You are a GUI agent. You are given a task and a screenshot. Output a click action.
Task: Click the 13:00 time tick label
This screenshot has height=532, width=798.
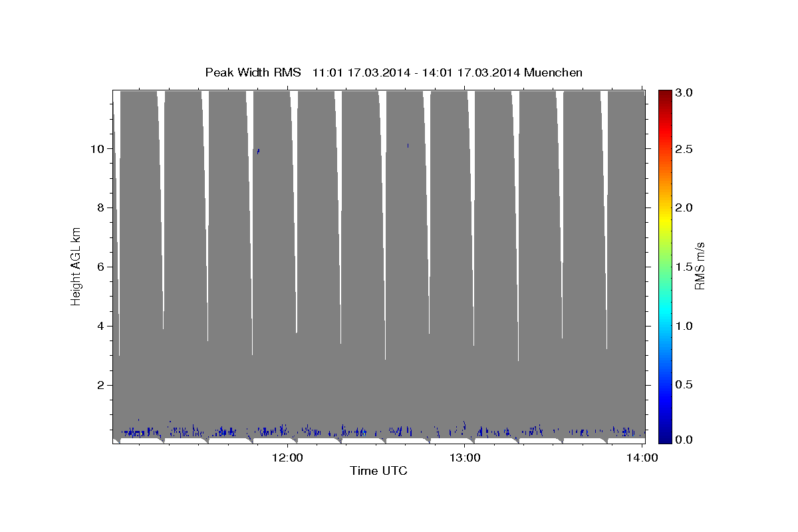(x=465, y=458)
